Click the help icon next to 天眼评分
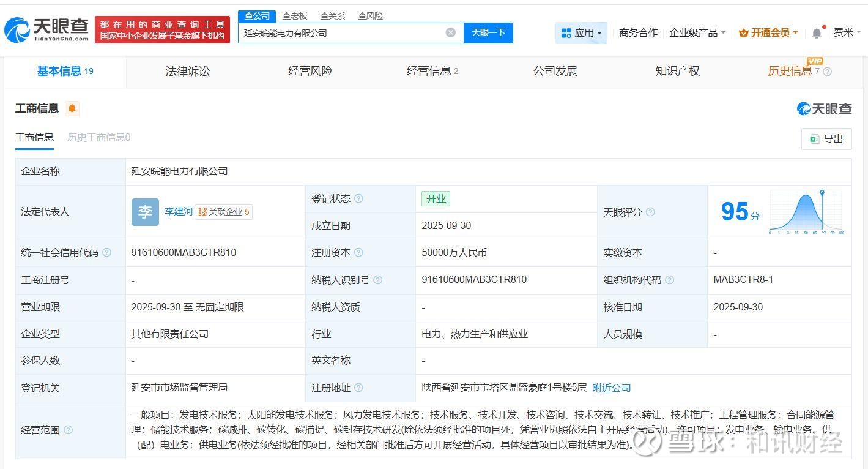Image resolution: width=868 pixels, height=469 pixels. click(650, 212)
